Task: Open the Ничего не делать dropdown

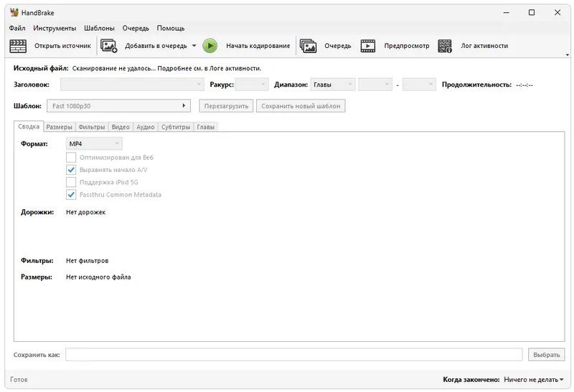Action: (534, 380)
